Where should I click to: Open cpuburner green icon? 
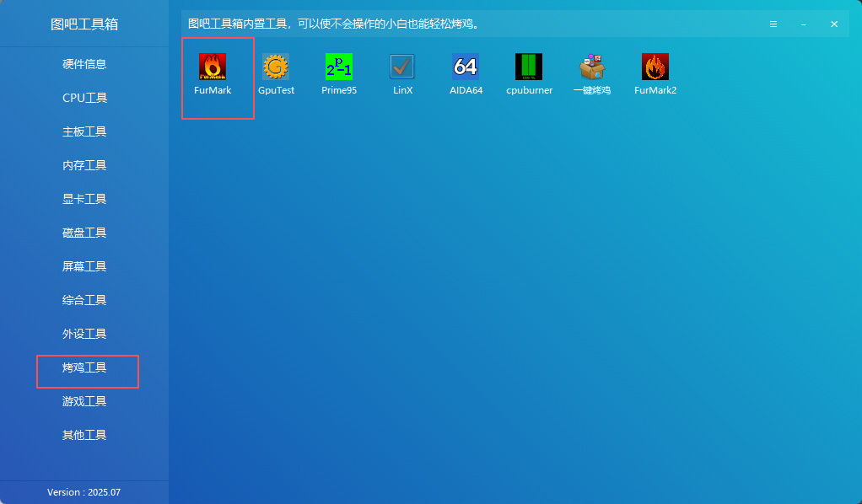[529, 67]
